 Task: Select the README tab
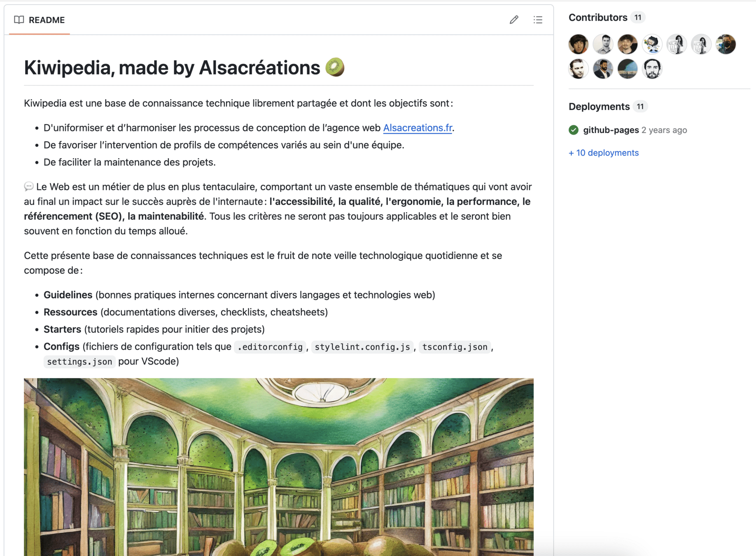pos(40,20)
